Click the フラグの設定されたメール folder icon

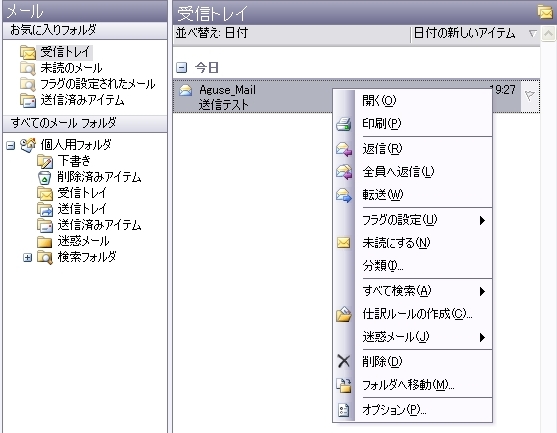pos(28,85)
